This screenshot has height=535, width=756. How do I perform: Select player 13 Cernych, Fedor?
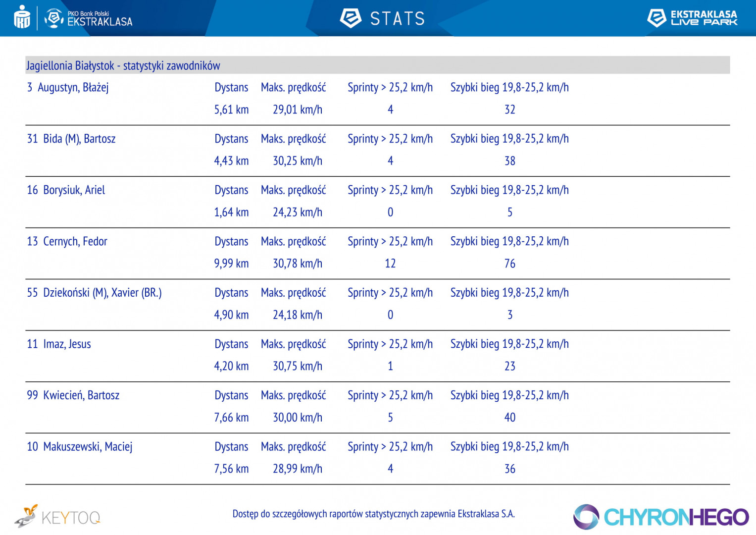67,241
